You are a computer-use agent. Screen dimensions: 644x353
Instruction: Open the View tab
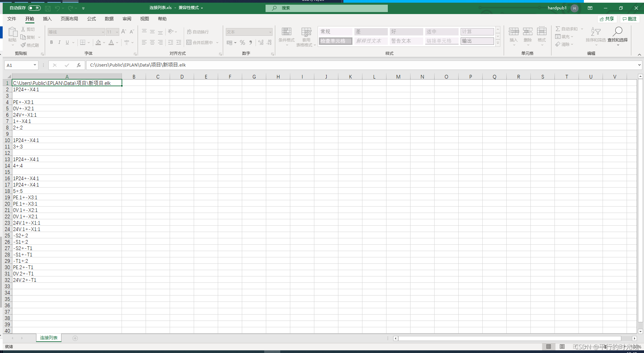145,19
